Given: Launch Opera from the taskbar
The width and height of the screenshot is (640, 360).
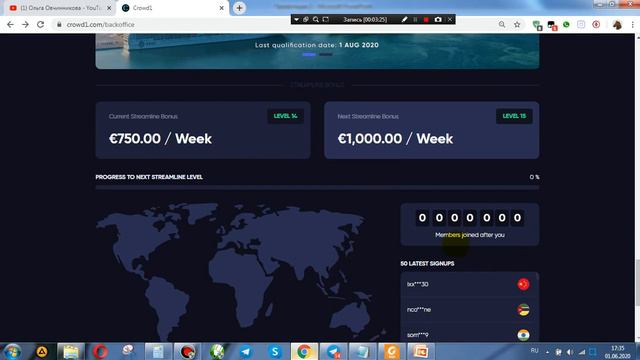Looking at the screenshot, I should [100, 351].
